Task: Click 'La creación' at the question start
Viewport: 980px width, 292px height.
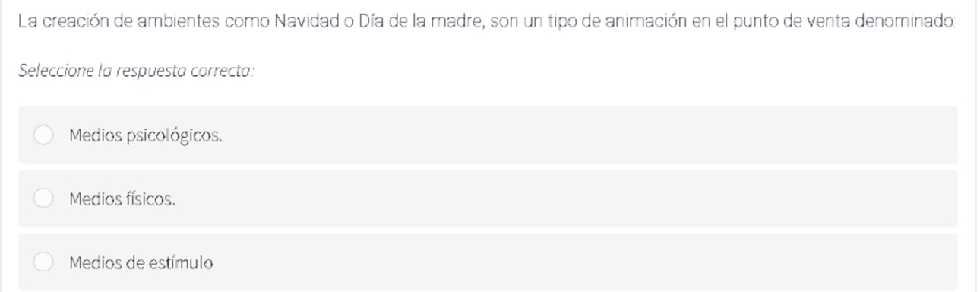Action: click(x=62, y=21)
